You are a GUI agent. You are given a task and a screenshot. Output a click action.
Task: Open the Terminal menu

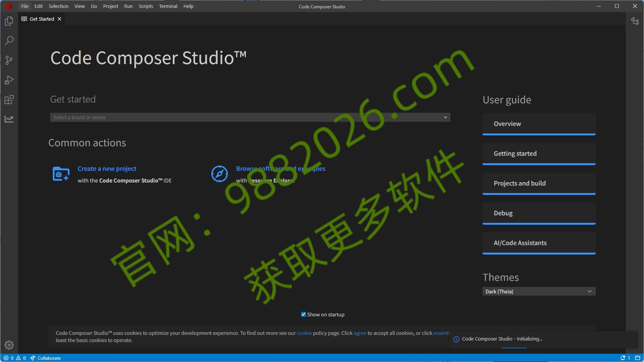[168, 6]
